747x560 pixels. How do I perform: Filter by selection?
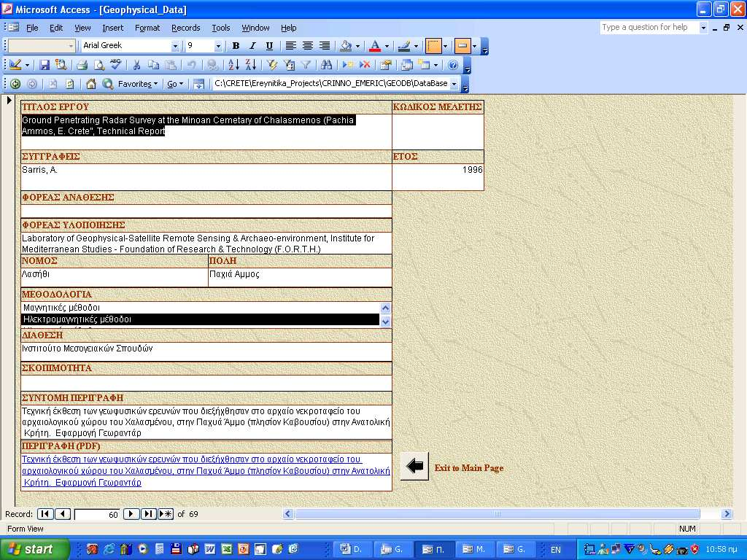click(272, 65)
